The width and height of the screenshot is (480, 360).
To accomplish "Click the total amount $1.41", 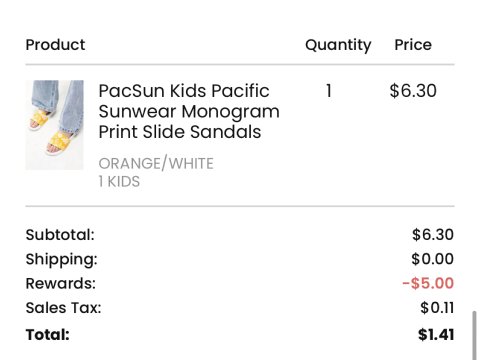I will coord(436,335).
